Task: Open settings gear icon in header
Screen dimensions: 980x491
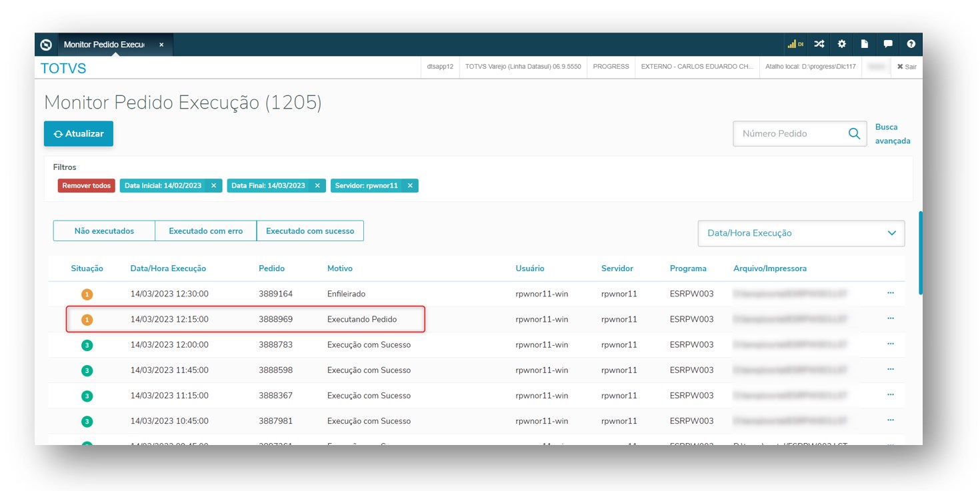Action: (x=842, y=44)
